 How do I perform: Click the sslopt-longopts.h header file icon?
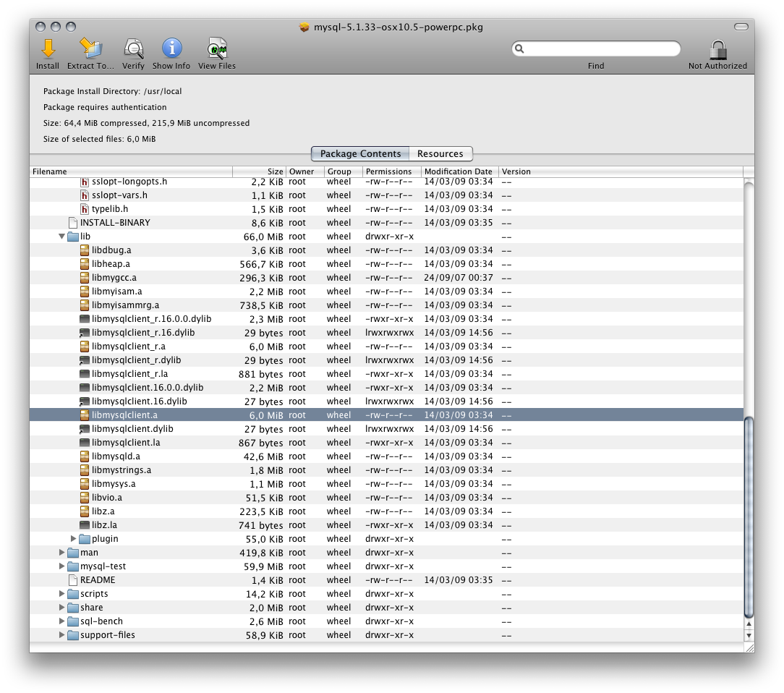tap(85, 182)
